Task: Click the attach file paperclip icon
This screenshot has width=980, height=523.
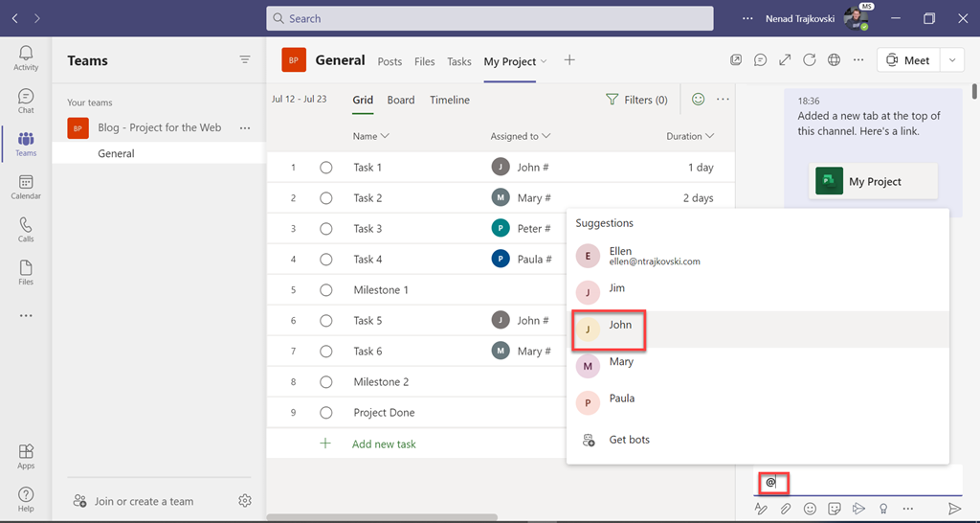Action: [x=786, y=509]
